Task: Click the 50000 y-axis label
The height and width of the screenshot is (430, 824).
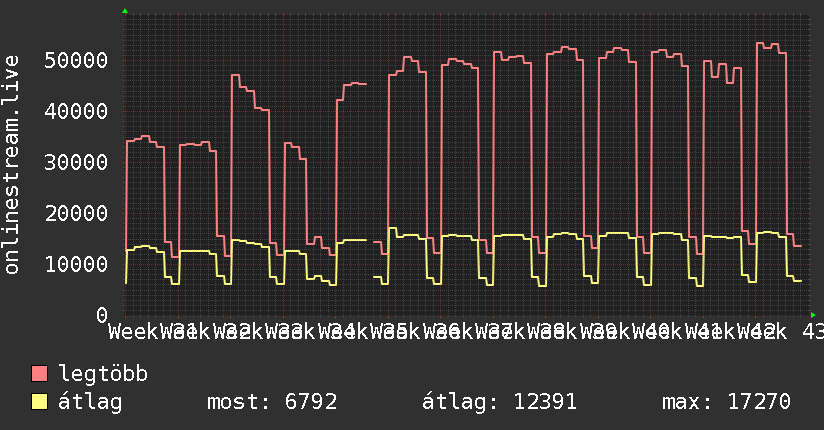Action: (x=76, y=60)
